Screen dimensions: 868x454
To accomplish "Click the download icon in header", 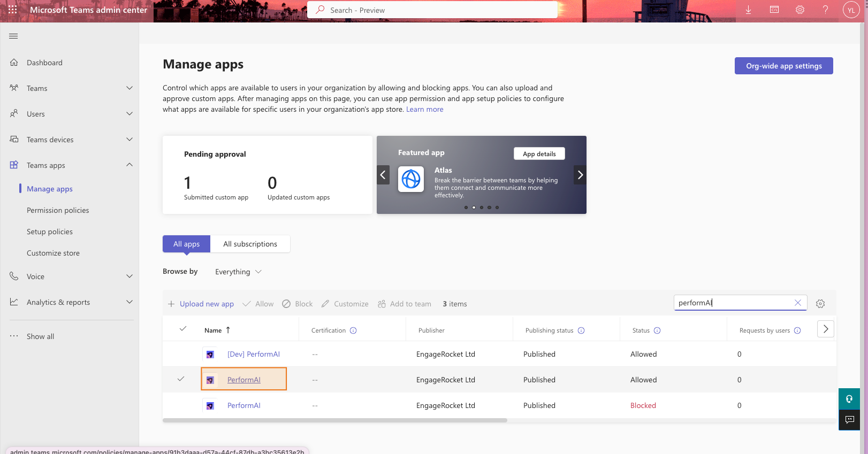I will pos(748,10).
